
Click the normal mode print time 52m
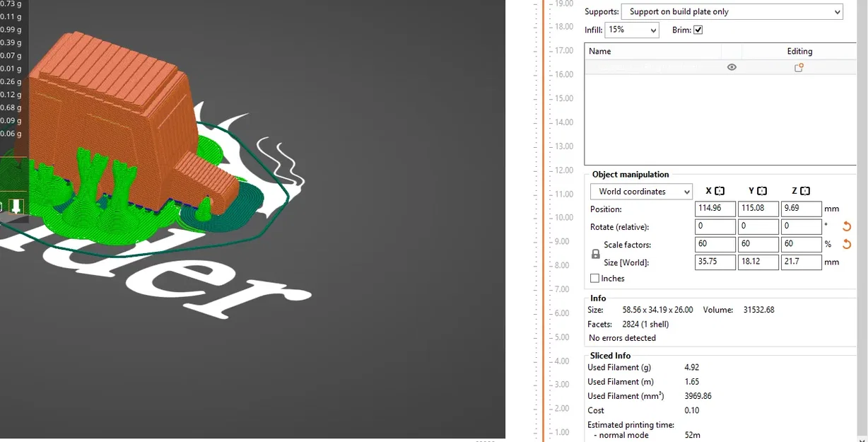(x=693, y=435)
